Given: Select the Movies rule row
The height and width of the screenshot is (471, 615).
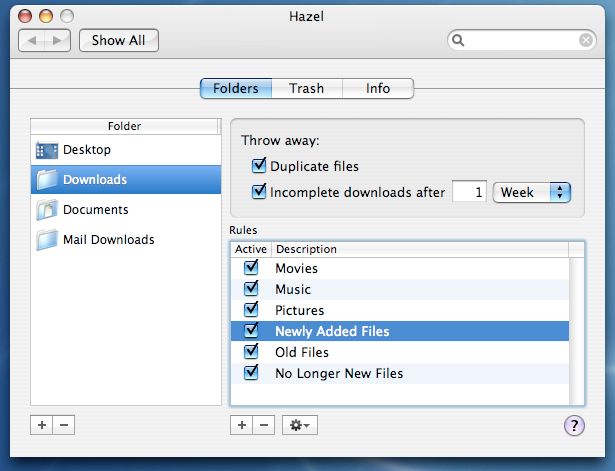Looking at the screenshot, I should 400,268.
